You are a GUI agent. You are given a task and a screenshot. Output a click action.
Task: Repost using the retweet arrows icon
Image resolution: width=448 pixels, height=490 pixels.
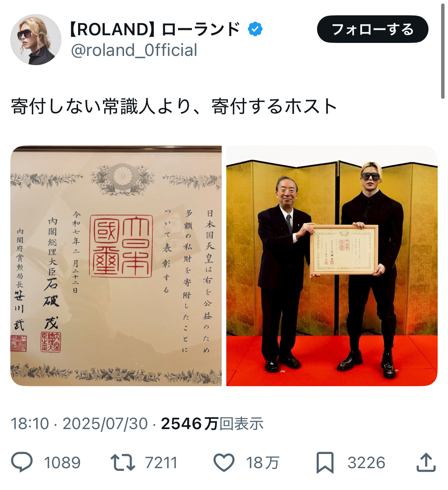point(123,462)
